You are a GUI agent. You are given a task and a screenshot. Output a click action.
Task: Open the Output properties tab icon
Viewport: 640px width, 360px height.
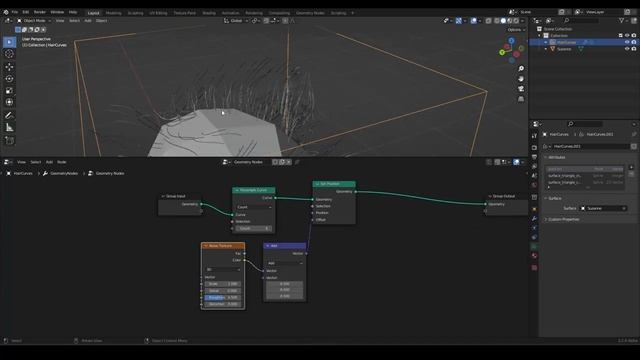coord(534,157)
